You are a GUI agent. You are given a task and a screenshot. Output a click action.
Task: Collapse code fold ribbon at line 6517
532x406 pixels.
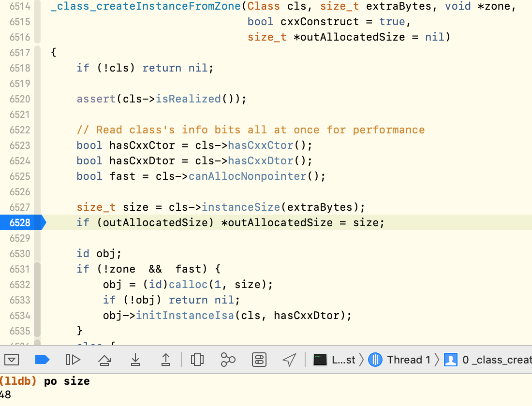pyautogui.click(x=37, y=53)
